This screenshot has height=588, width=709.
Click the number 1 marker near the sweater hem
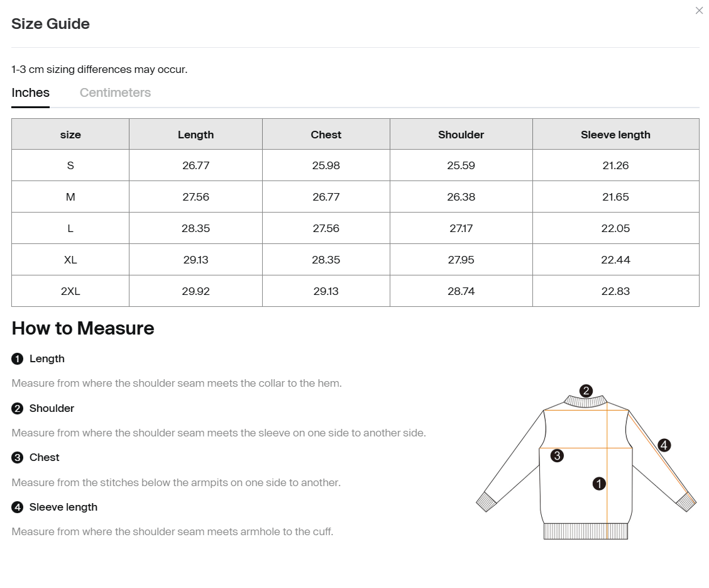[599, 483]
